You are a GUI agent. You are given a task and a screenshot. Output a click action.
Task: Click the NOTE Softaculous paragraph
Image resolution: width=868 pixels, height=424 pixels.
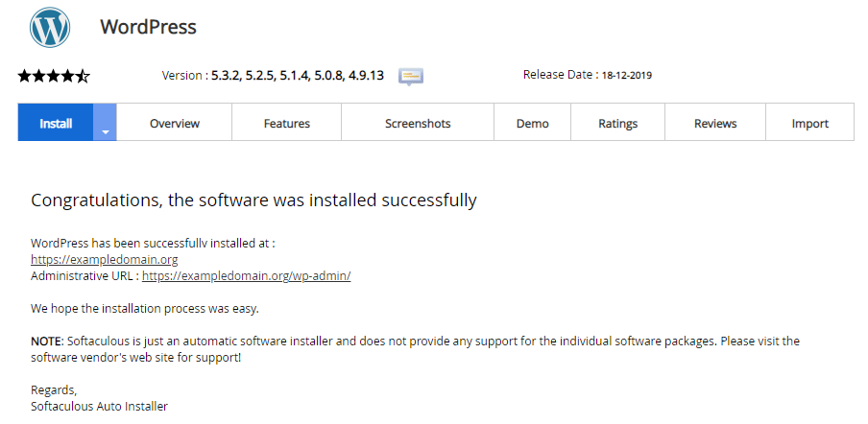point(415,349)
